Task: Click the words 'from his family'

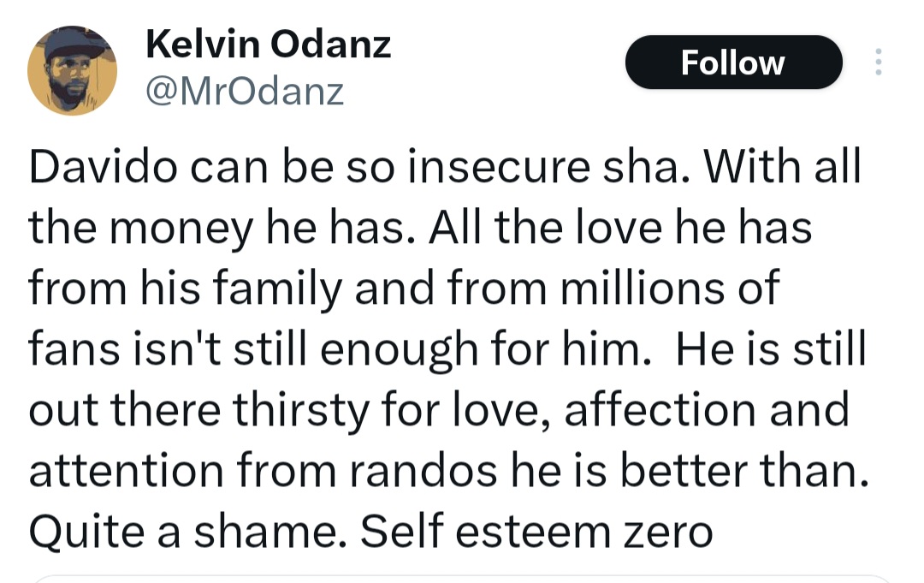Action: (186, 289)
